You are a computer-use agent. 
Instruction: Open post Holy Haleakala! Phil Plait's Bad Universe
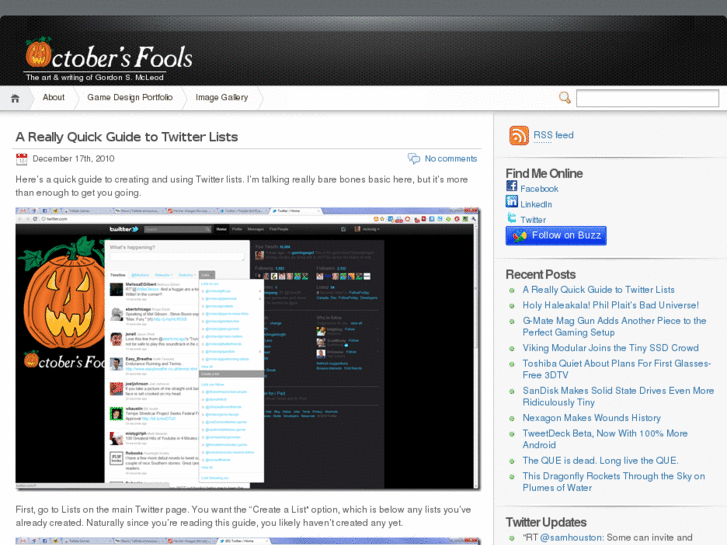pyautogui.click(x=610, y=305)
